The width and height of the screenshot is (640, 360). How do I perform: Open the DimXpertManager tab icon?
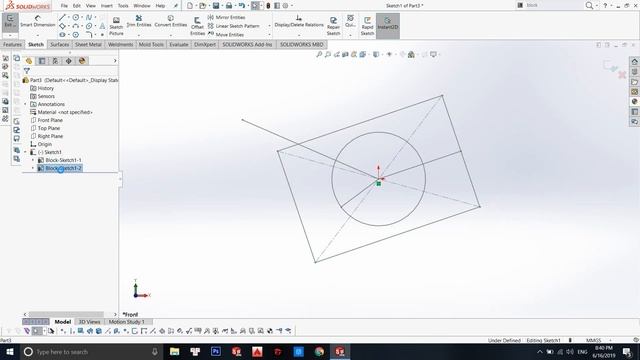69,61
